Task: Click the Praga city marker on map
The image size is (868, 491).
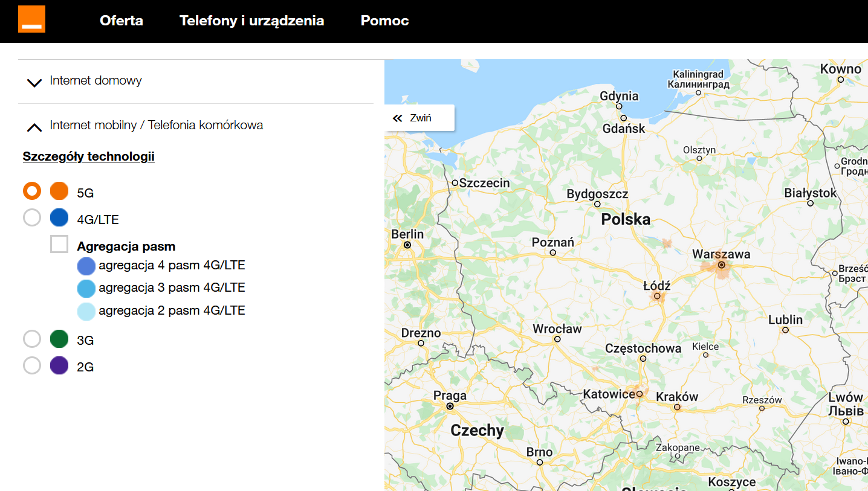Action: (x=450, y=406)
